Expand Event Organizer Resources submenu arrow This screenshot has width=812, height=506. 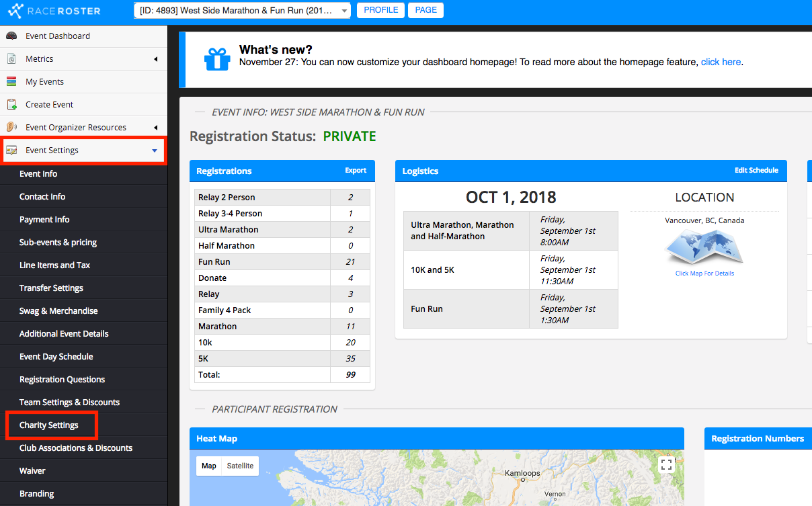(156, 128)
